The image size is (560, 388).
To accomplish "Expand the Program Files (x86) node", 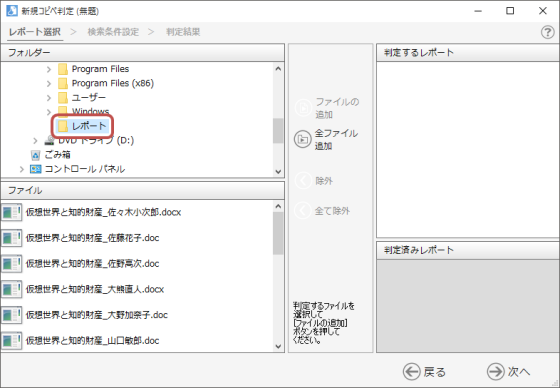I will click(x=49, y=83).
